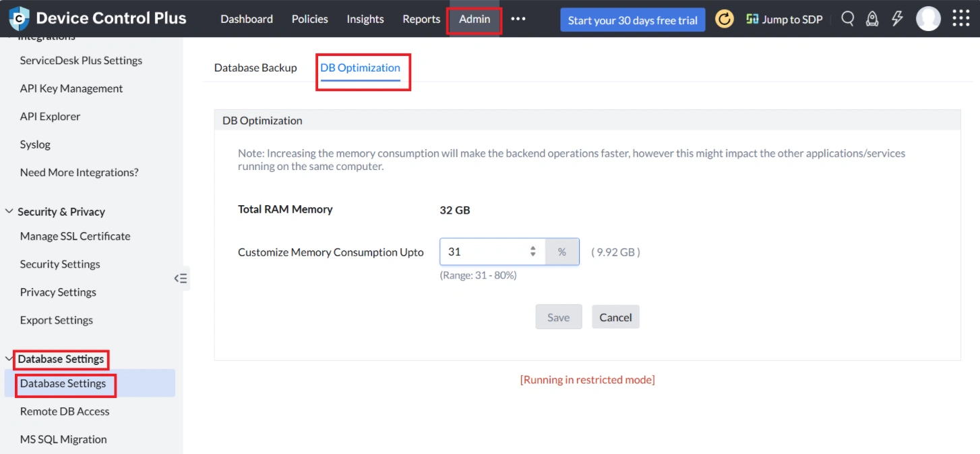The height and width of the screenshot is (454, 980).
Task: Open the Policies menu
Action: point(310,20)
